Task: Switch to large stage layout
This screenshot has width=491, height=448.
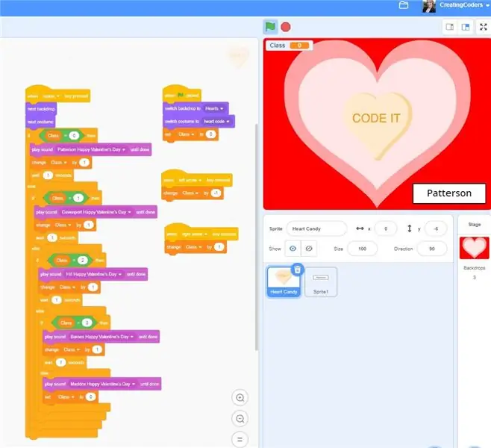Action: tap(466, 27)
